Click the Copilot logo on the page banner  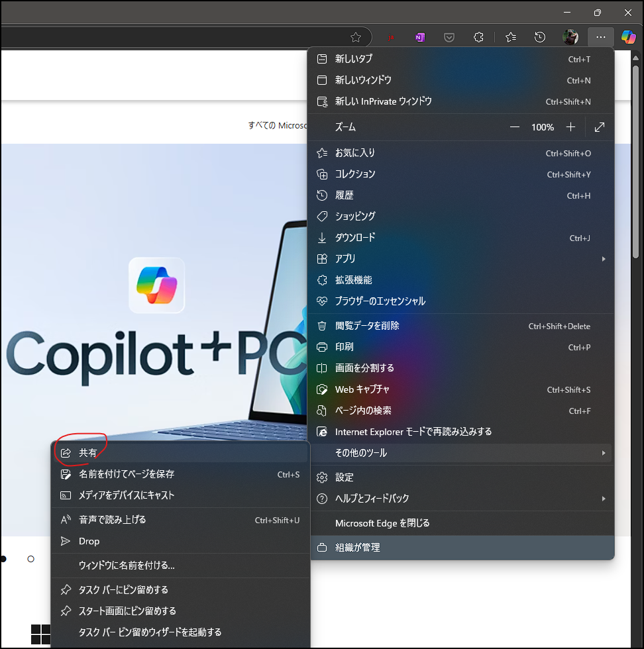[x=156, y=285]
